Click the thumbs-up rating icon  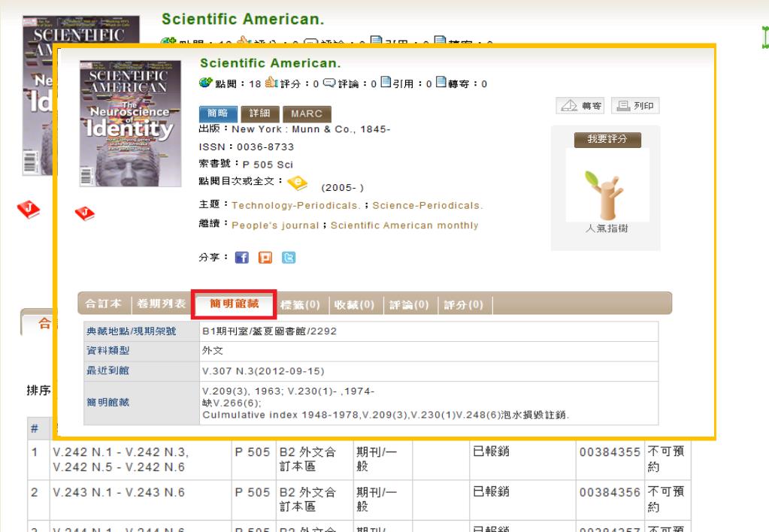pos(271,83)
